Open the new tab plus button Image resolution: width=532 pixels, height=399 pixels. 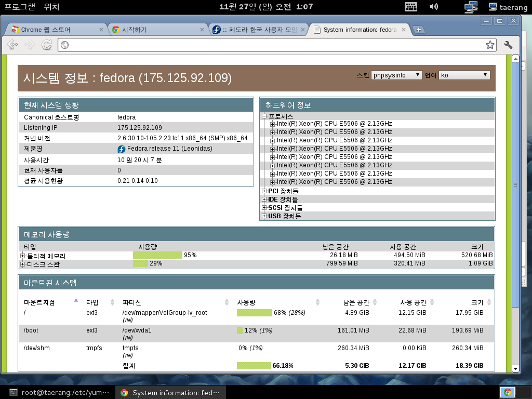pos(418,30)
